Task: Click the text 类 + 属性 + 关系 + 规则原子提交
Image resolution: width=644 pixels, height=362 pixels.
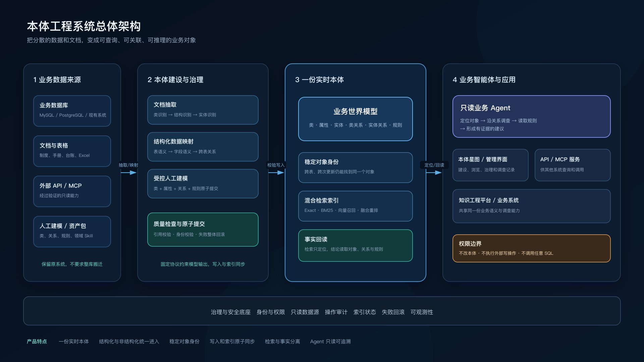Action: tap(186, 189)
